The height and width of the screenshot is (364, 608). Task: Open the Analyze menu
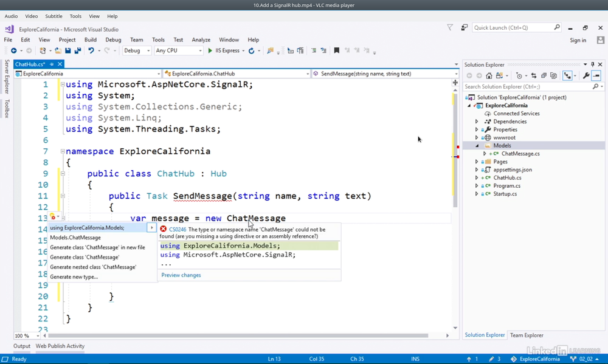tap(201, 40)
